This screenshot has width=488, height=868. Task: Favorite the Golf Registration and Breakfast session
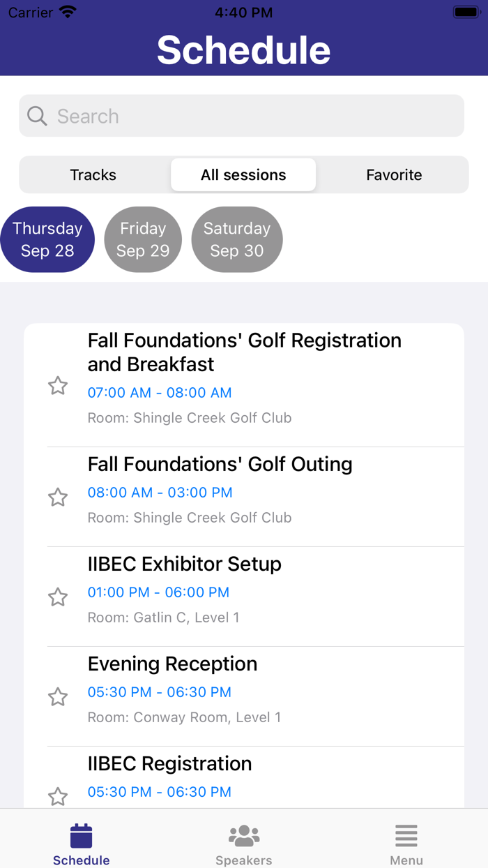point(58,385)
